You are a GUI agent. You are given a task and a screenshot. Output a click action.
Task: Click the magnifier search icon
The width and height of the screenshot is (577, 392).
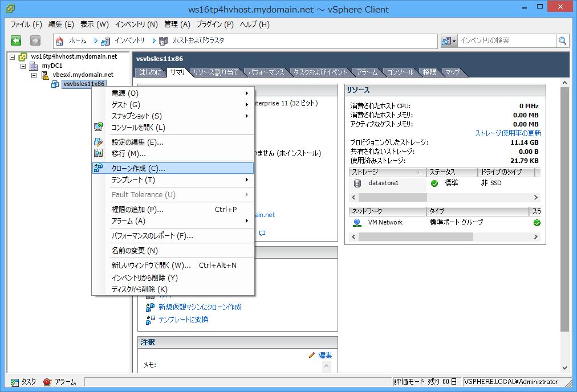tap(562, 40)
